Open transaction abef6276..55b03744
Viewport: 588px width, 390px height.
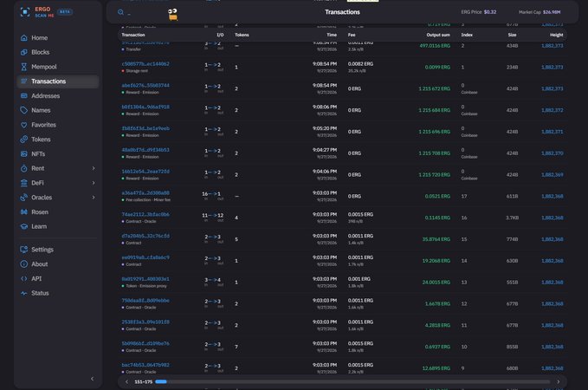point(145,86)
